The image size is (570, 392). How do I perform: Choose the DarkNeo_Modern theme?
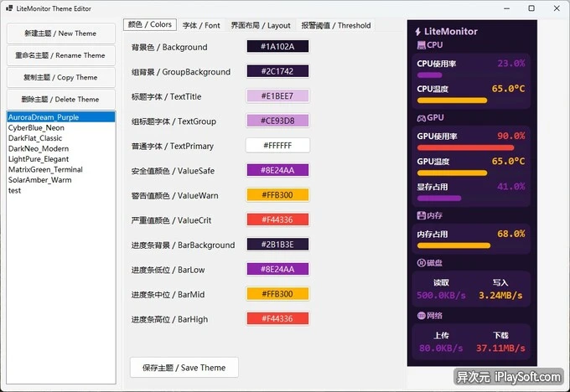[61, 148]
